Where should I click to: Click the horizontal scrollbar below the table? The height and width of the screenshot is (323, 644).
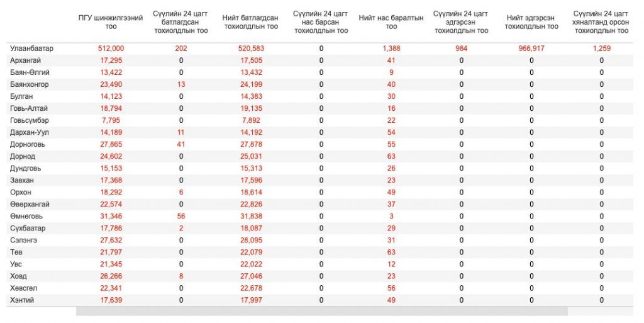click(321, 311)
